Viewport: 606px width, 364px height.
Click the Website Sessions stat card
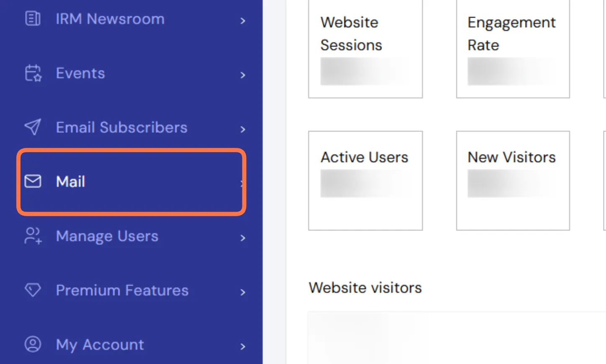click(x=365, y=49)
